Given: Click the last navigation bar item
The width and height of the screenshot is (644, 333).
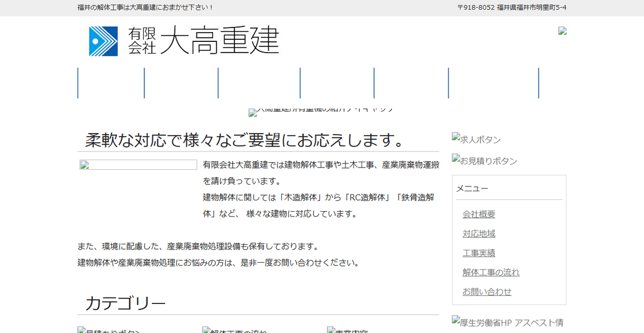Looking at the screenshot, I should tap(493, 83).
